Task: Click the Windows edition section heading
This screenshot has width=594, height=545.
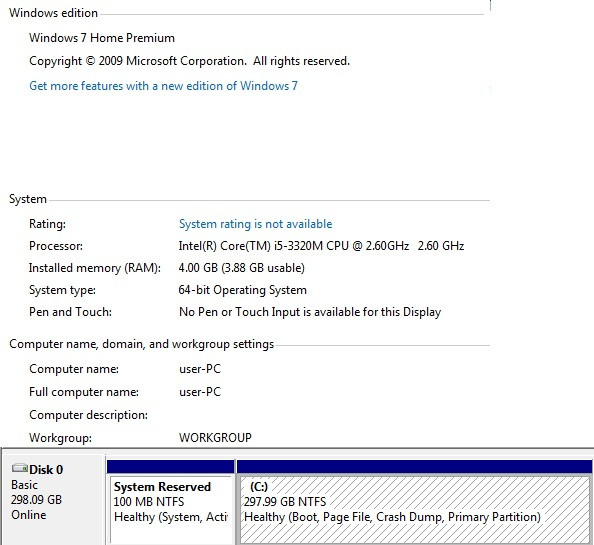Action: point(53,13)
